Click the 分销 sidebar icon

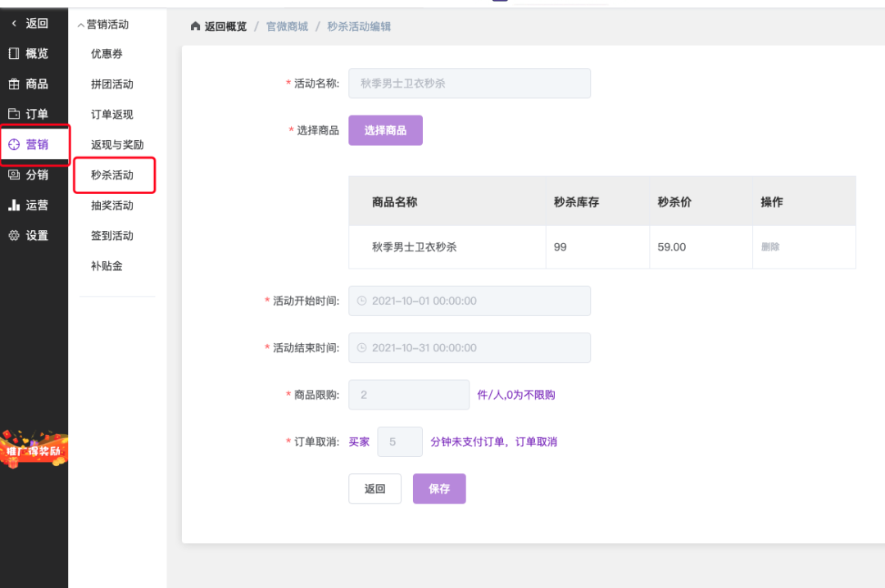(x=14, y=175)
